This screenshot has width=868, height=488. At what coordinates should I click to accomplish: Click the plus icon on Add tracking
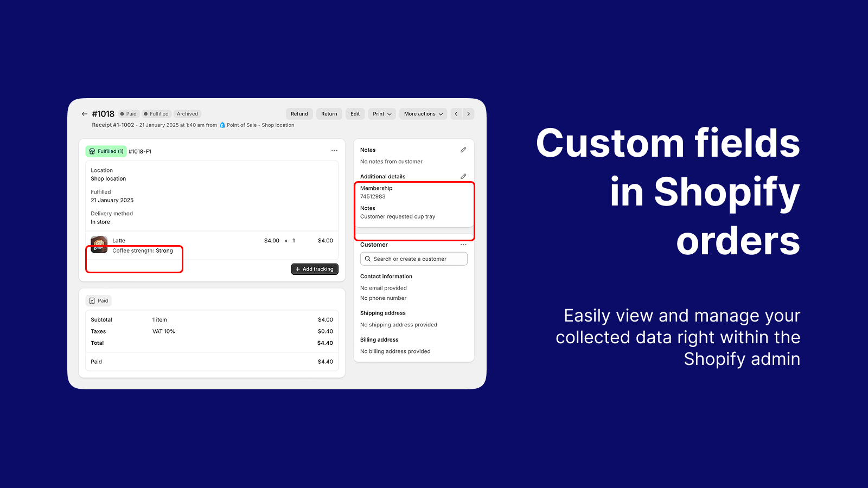pos(298,269)
